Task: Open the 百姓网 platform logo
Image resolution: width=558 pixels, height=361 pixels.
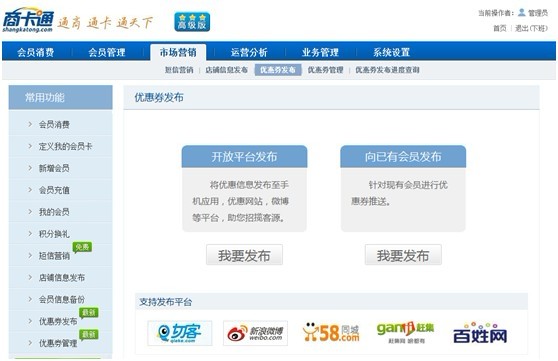Action: pos(480,333)
